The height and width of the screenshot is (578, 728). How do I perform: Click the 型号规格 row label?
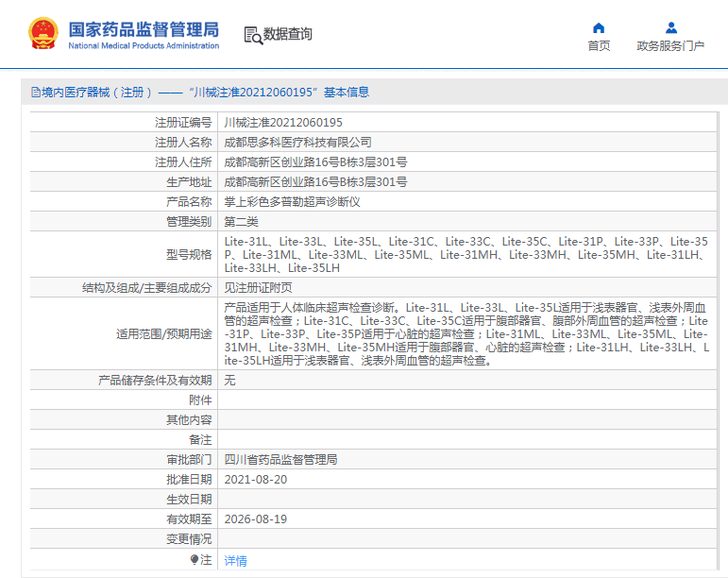189,254
